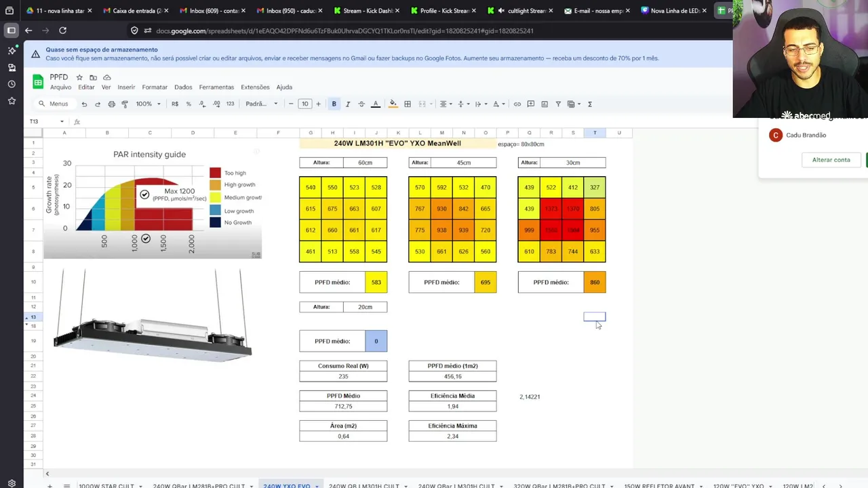Open the filter views dropdown

pos(574,104)
